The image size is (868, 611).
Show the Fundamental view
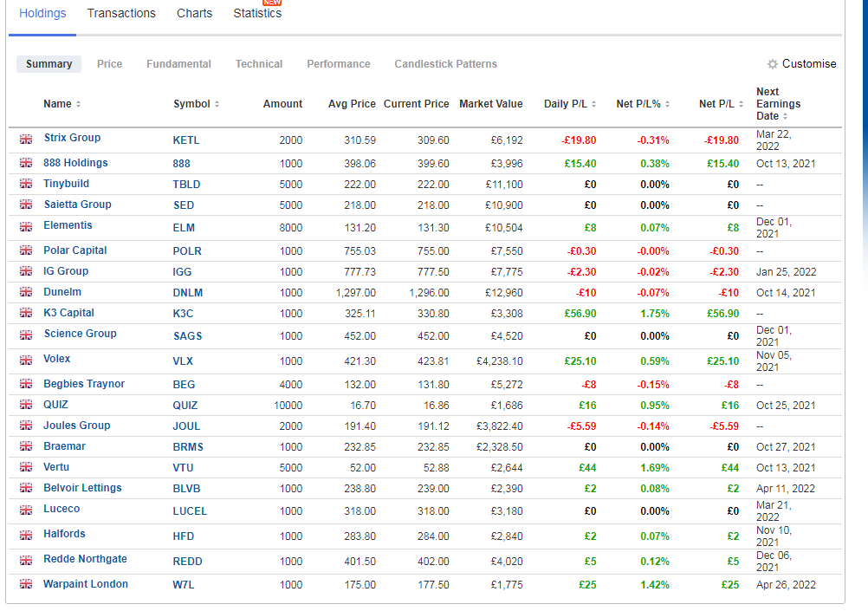point(178,64)
